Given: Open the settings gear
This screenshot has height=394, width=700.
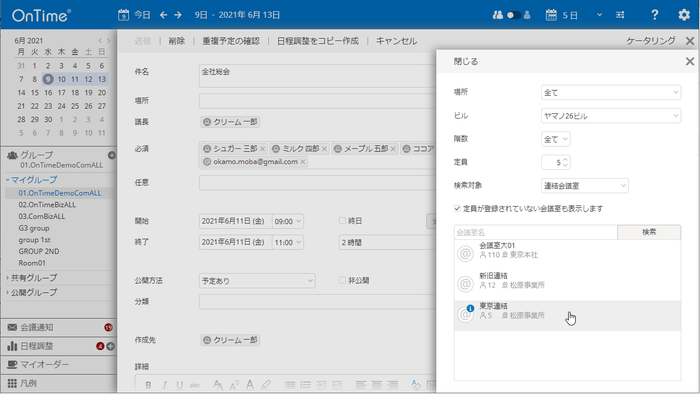Looking at the screenshot, I should pyautogui.click(x=683, y=15).
